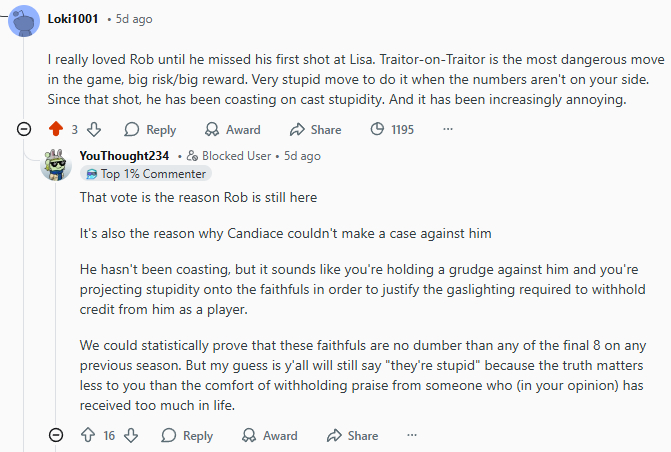Viewport: 671px width, 452px height.
Task: Downvote YouThought234's reply
Action: (x=131, y=435)
